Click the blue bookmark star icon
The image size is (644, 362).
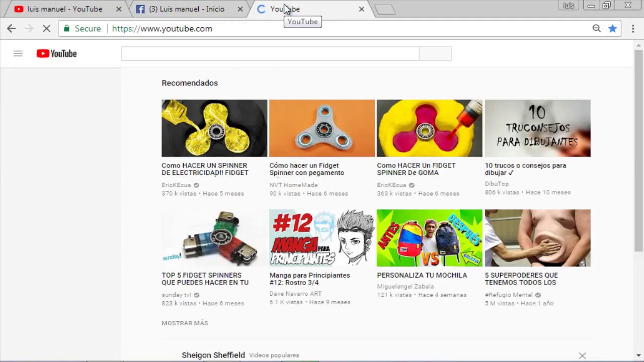pyautogui.click(x=612, y=29)
